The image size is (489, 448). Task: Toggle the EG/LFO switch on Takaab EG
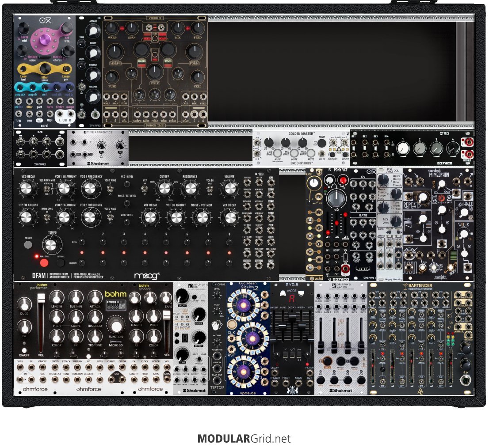[x=82, y=87]
